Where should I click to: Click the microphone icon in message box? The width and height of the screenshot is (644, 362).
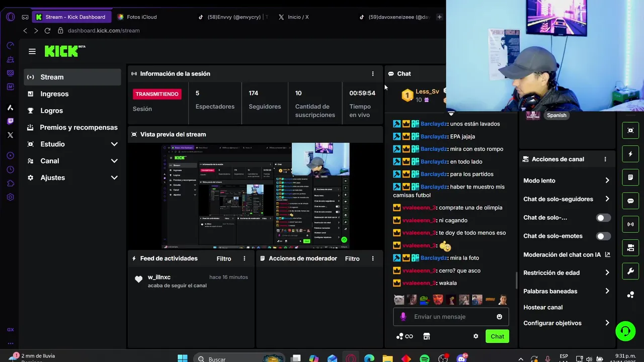[x=403, y=317]
